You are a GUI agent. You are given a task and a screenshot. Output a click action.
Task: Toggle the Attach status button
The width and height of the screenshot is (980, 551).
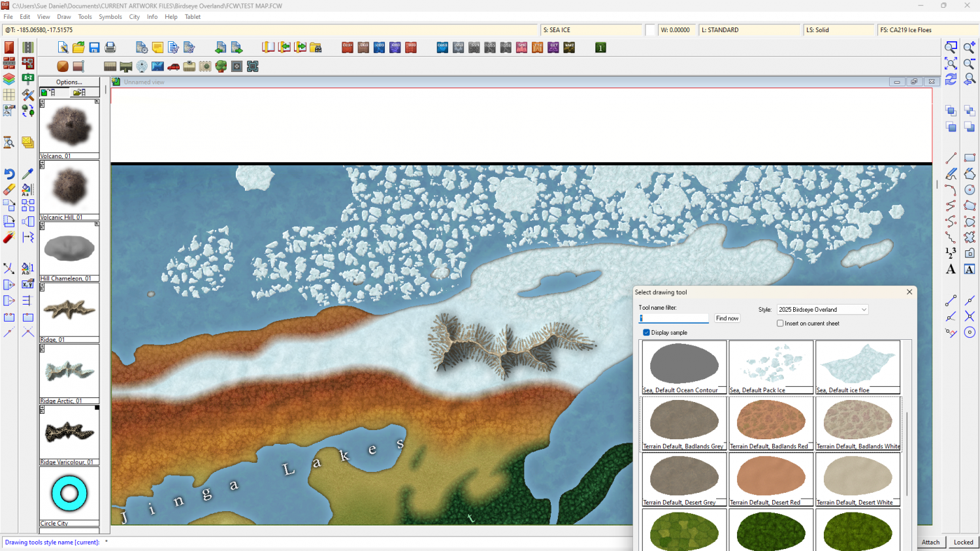(930, 542)
